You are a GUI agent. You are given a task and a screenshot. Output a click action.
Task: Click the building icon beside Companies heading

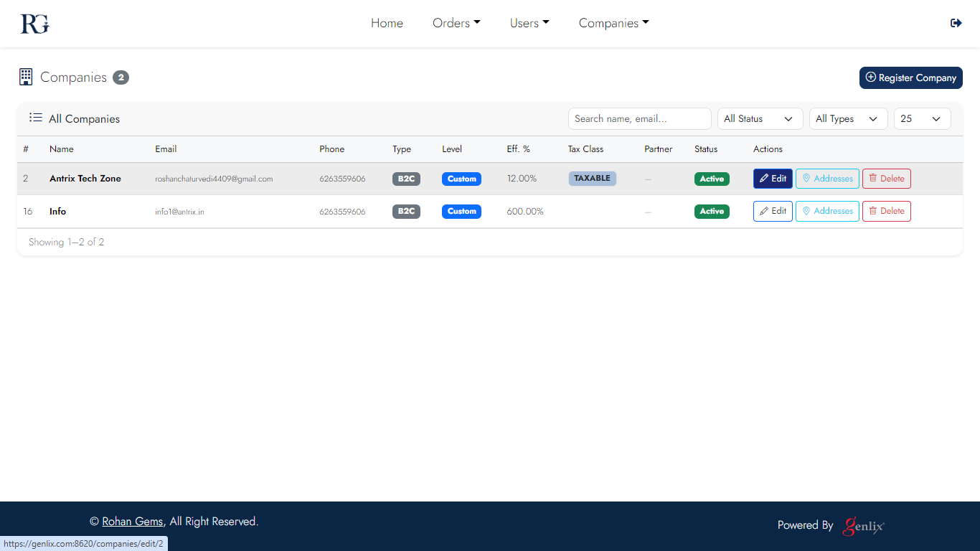pos(26,77)
